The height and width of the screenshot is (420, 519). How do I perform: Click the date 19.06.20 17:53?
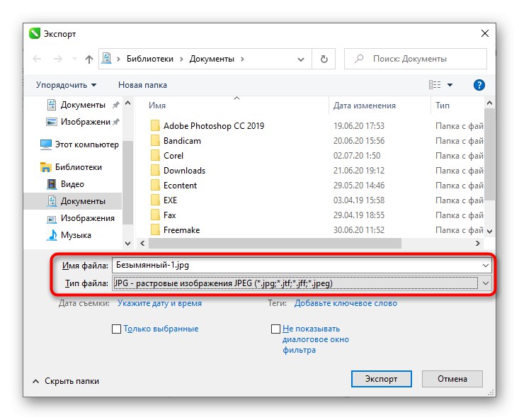coord(359,126)
